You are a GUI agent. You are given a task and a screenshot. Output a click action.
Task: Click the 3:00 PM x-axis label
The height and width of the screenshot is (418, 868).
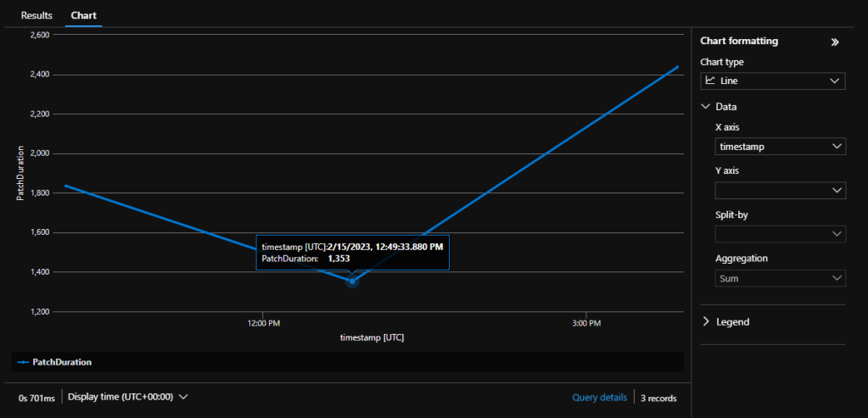587,324
